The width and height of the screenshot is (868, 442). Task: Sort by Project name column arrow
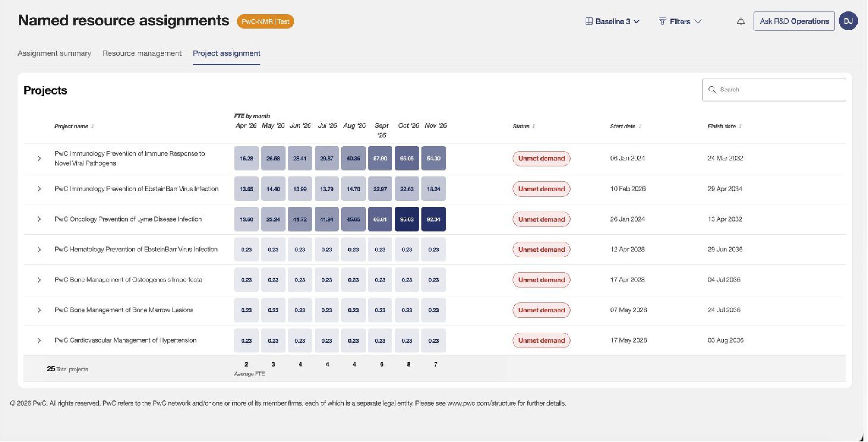93,126
